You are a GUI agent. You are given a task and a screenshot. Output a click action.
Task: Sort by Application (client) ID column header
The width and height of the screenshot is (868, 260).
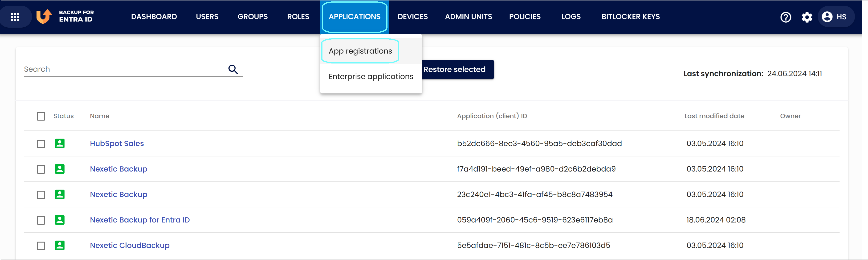[x=492, y=116]
